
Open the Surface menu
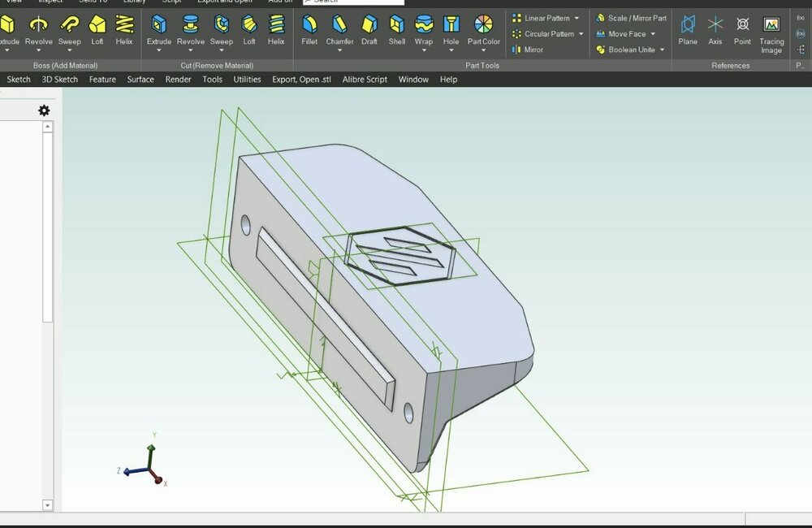coord(140,80)
